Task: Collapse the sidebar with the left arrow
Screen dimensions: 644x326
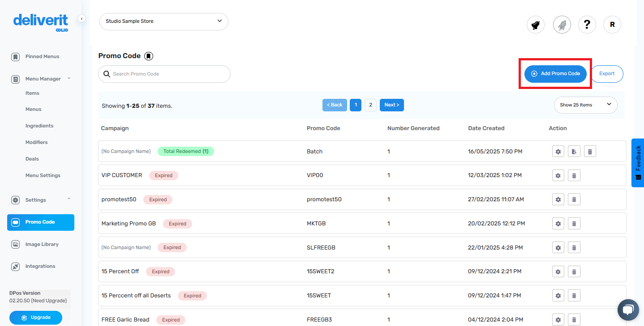Action: [82, 18]
